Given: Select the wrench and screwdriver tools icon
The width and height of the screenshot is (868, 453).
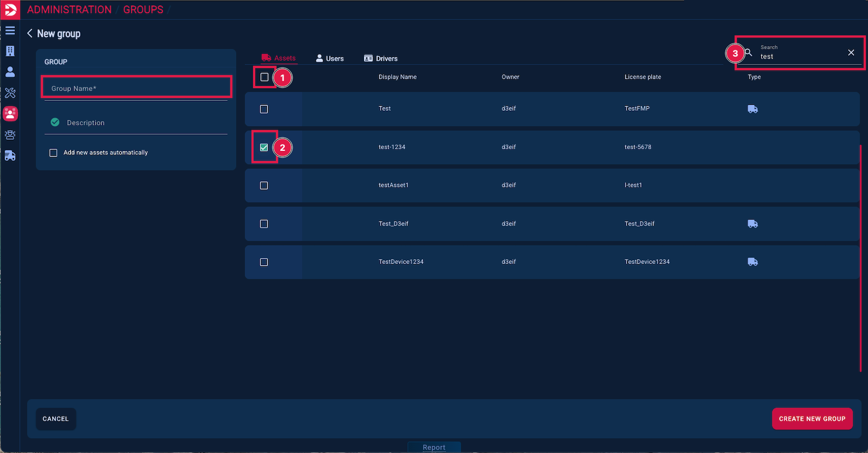Looking at the screenshot, I should (10, 93).
